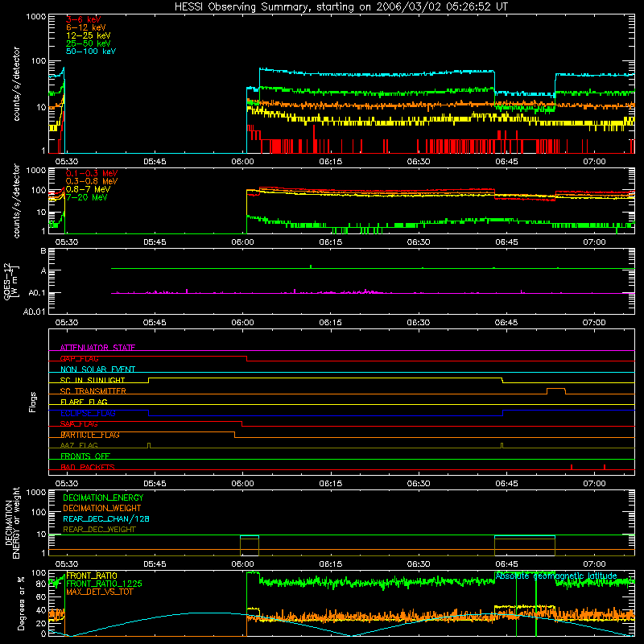Pick the ATTENUATOR_STATE flag label

coord(97,348)
